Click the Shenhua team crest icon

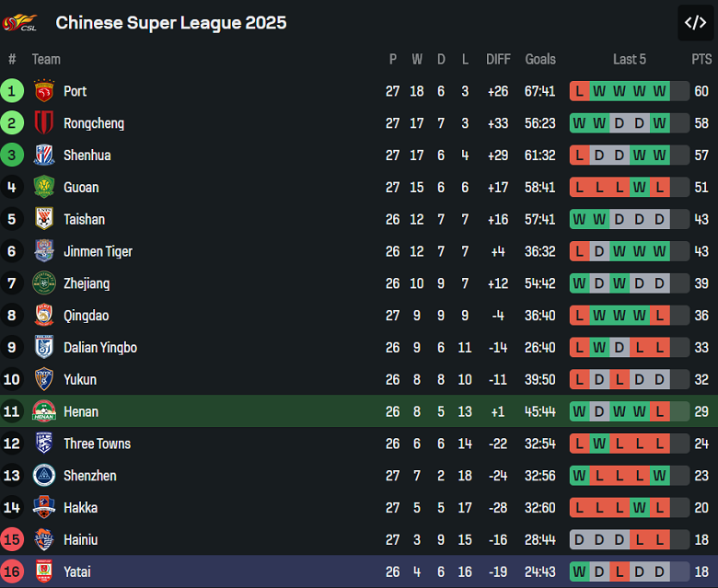click(44, 156)
